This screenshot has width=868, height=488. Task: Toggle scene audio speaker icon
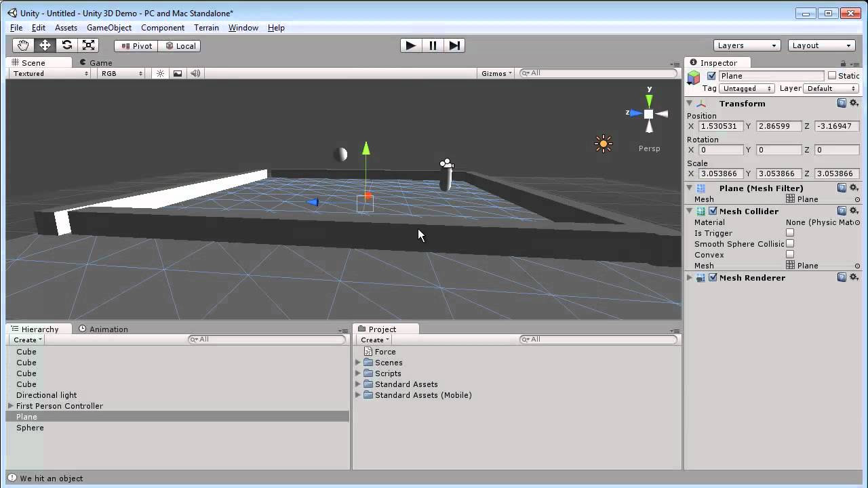coord(195,73)
